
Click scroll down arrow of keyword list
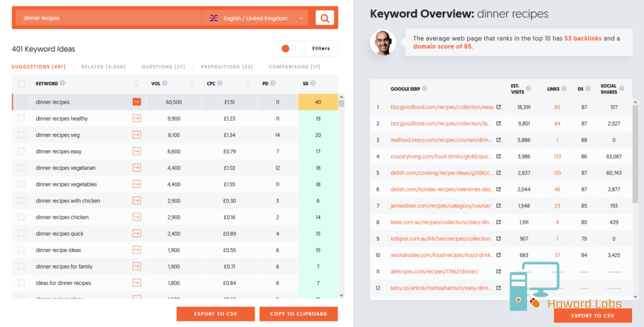(x=341, y=295)
